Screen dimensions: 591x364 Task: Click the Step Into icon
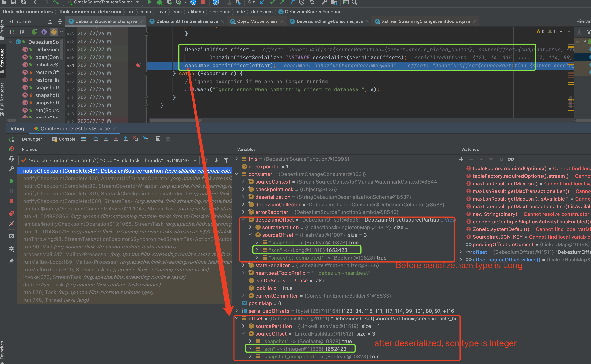click(106, 139)
